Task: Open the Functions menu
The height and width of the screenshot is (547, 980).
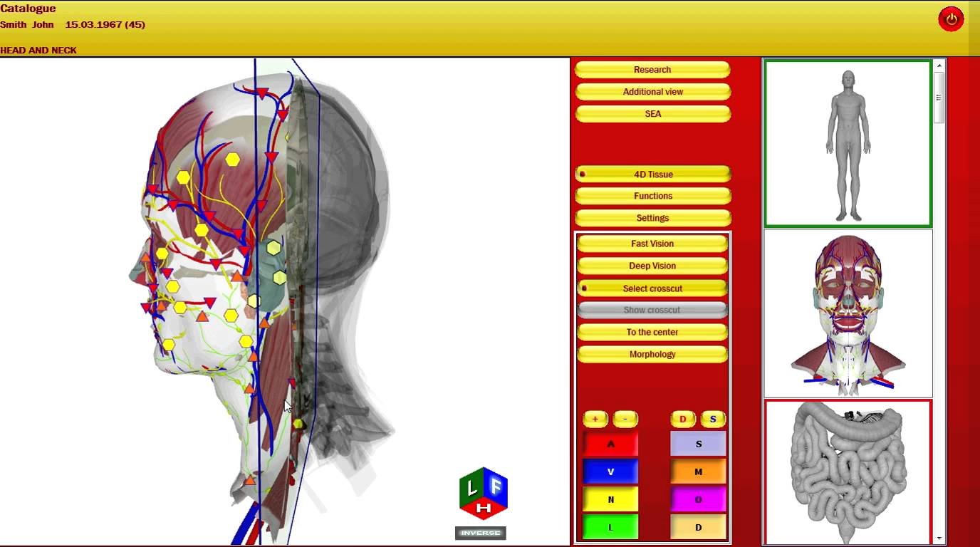Action: click(652, 196)
